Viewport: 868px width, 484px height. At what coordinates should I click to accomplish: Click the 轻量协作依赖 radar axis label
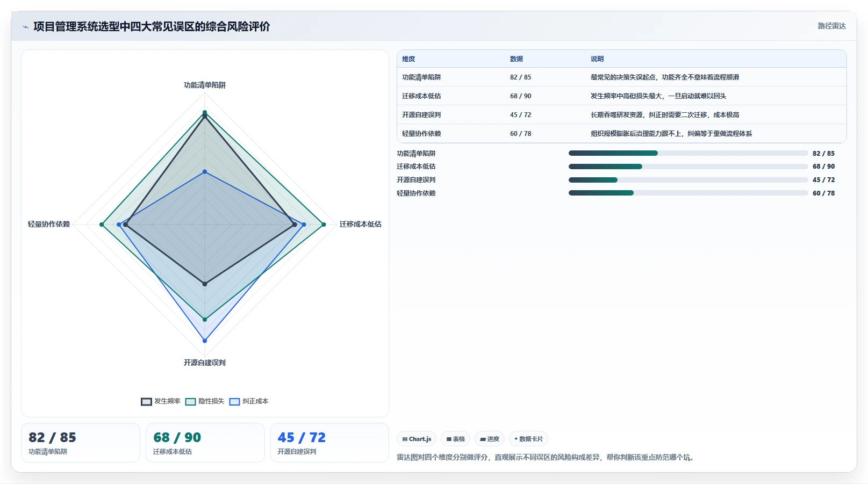pos(49,224)
